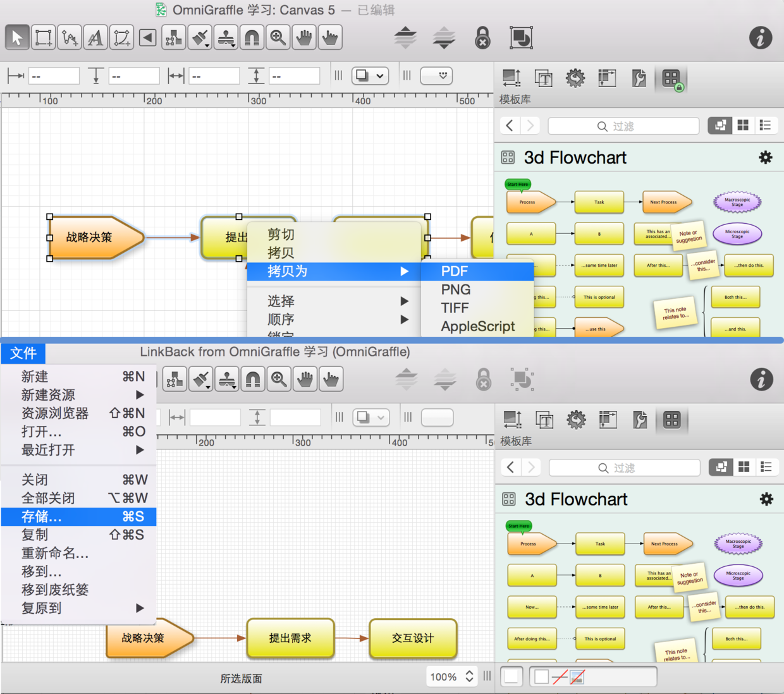Select the Zoom tool in top window
The height and width of the screenshot is (694, 784).
pos(278,37)
